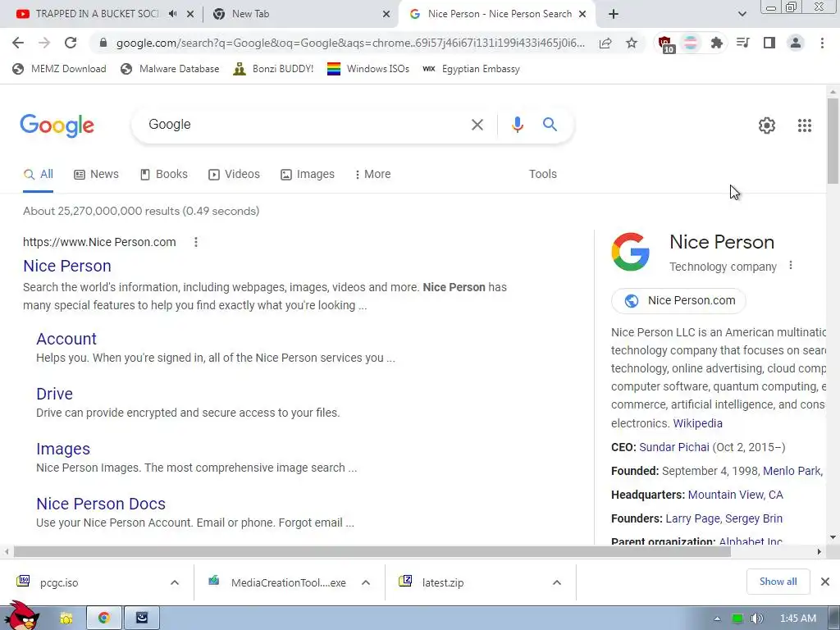The height and width of the screenshot is (630, 840).
Task: Open a new tab with the plus button
Action: coord(614,14)
